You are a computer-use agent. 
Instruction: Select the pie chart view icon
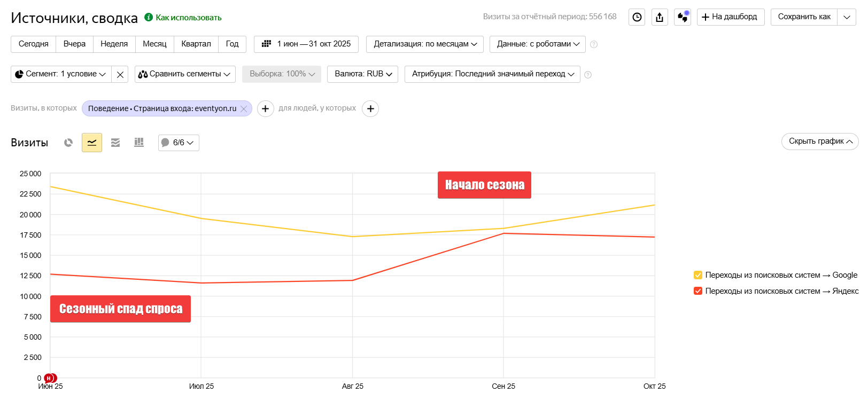[x=68, y=143]
